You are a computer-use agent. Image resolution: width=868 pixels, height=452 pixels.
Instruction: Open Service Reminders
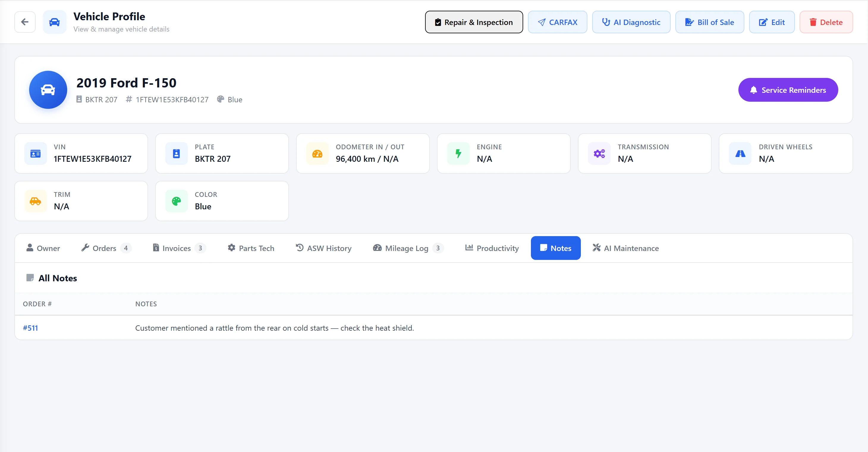coord(788,90)
